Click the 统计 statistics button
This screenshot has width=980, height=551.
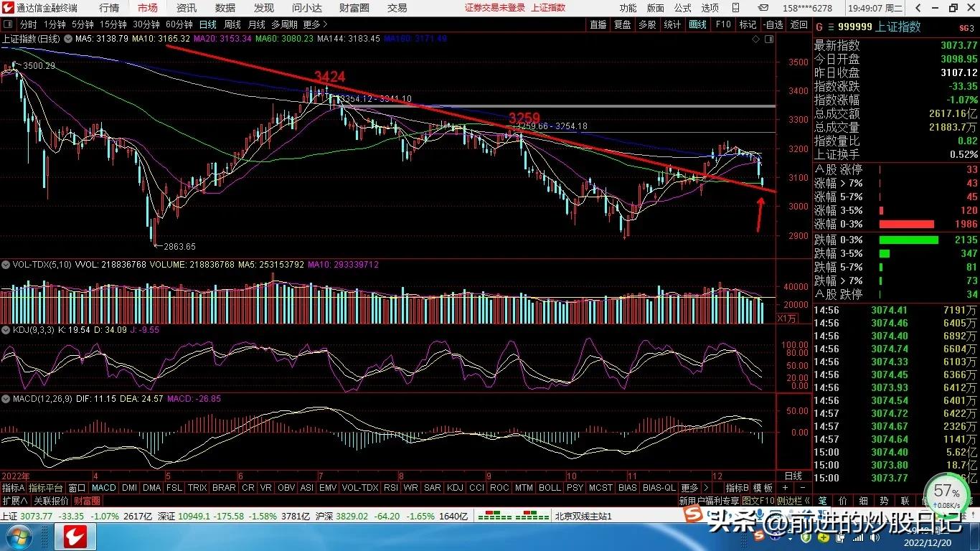(x=672, y=24)
